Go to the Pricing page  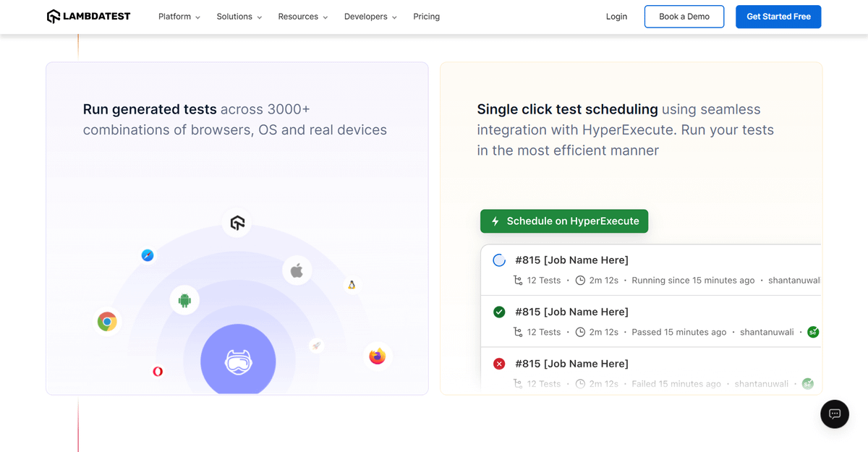point(426,17)
